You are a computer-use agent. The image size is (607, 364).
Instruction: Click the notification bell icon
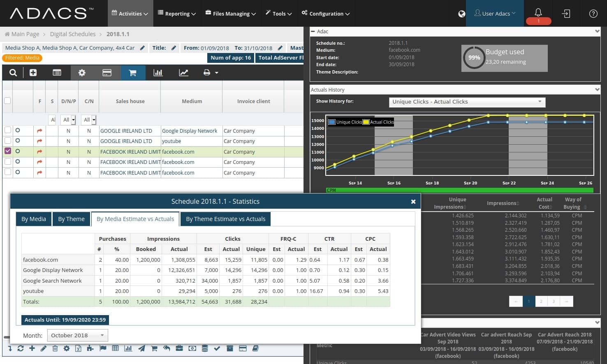point(538,12)
